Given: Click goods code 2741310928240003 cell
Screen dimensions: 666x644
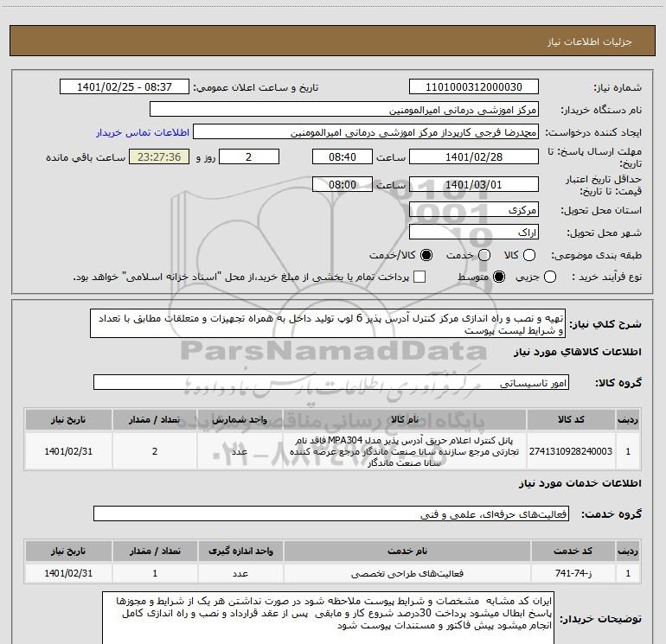Looking at the screenshot, I should (571, 451).
